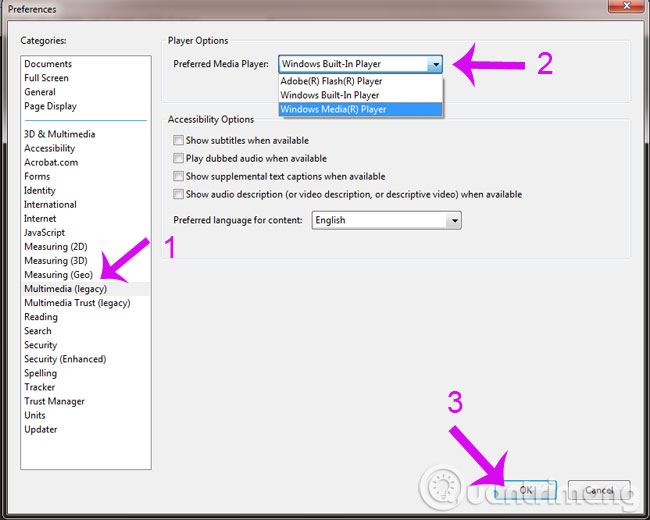Select the Trust Manager category
Viewport: 650px width, 520px height.
point(54,401)
